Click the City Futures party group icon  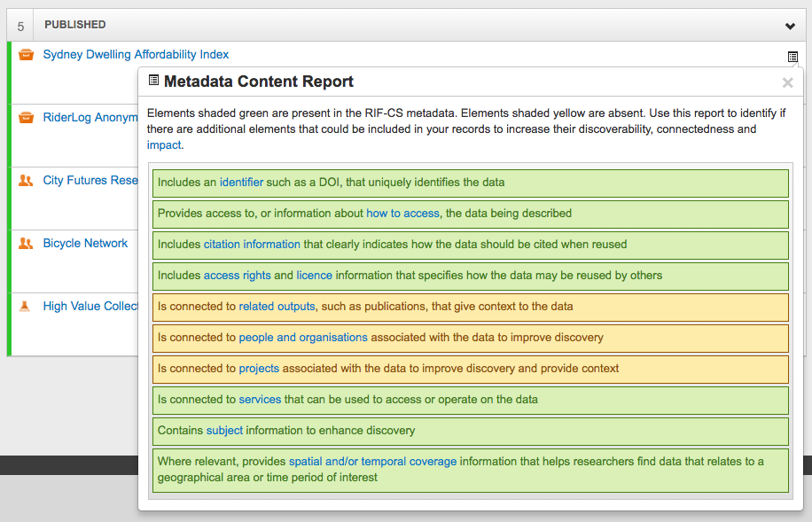(x=26, y=181)
